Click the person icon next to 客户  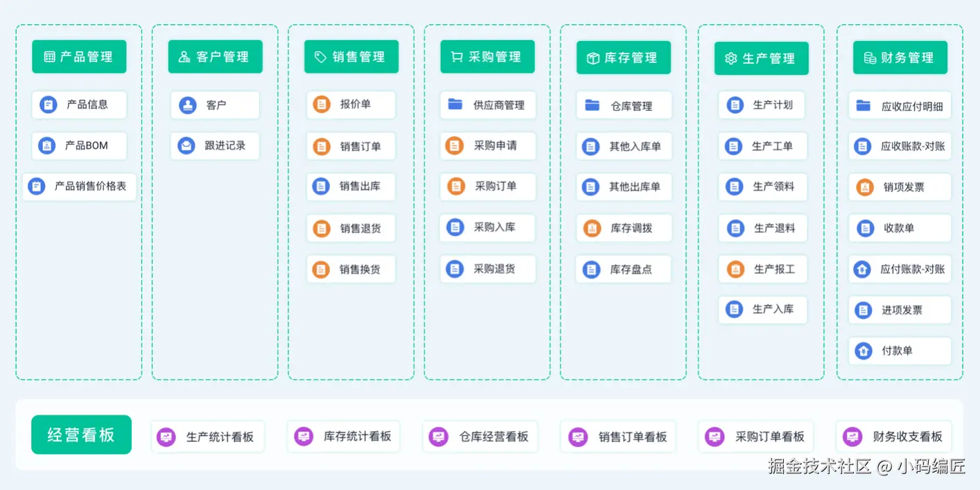[187, 105]
